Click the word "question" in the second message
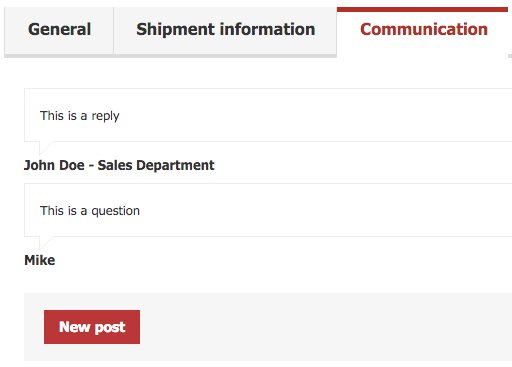The width and height of the screenshot is (512, 367). [115, 212]
